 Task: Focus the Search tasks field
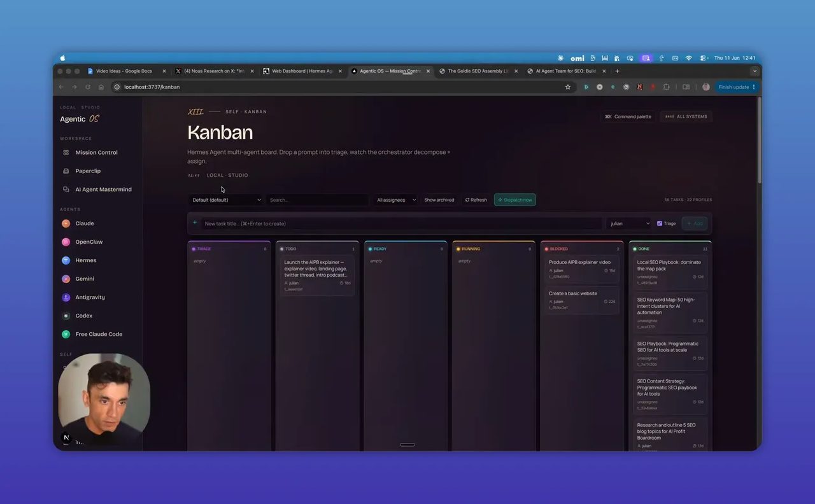[x=318, y=200]
